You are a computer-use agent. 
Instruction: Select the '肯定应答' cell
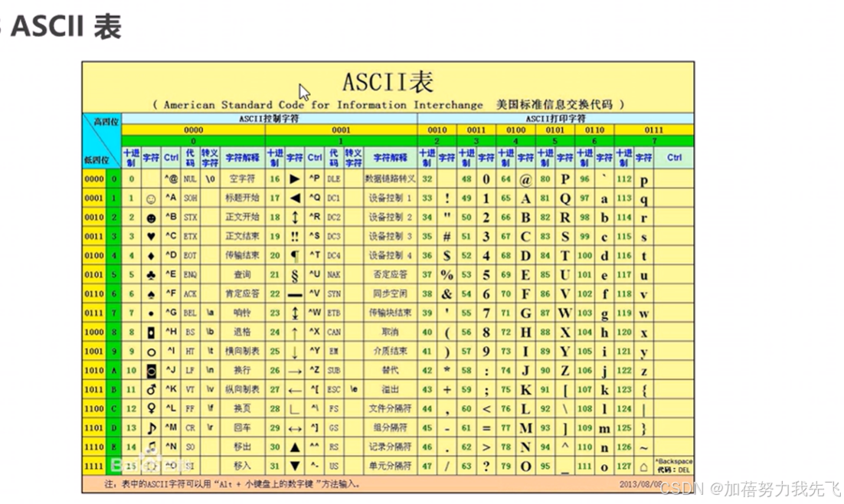[x=242, y=293]
